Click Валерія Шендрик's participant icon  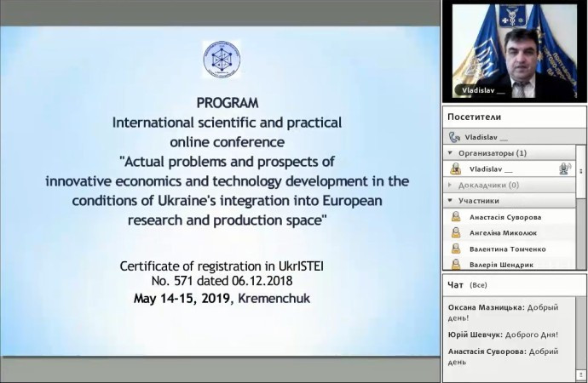pos(456,265)
